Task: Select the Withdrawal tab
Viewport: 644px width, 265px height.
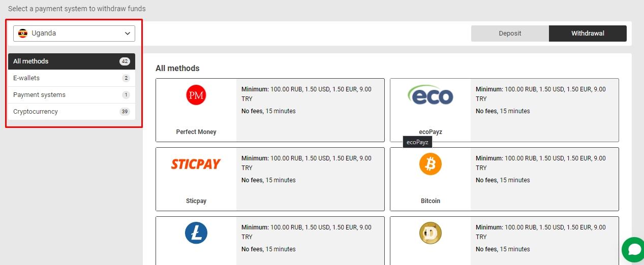Action: pyautogui.click(x=588, y=34)
